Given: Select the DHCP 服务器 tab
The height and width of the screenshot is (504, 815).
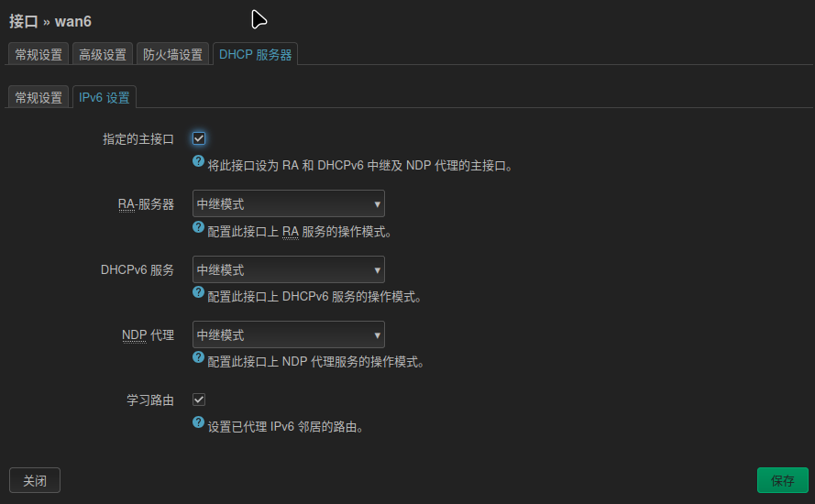Looking at the screenshot, I should point(255,55).
